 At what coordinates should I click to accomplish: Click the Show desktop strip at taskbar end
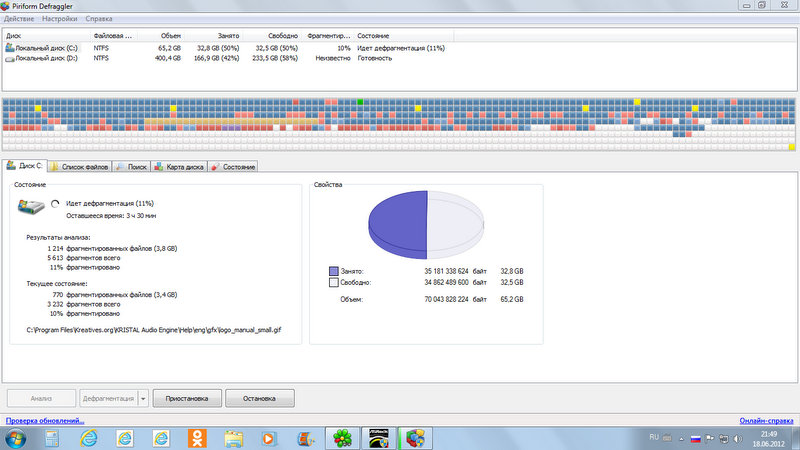pyautogui.click(x=796, y=438)
